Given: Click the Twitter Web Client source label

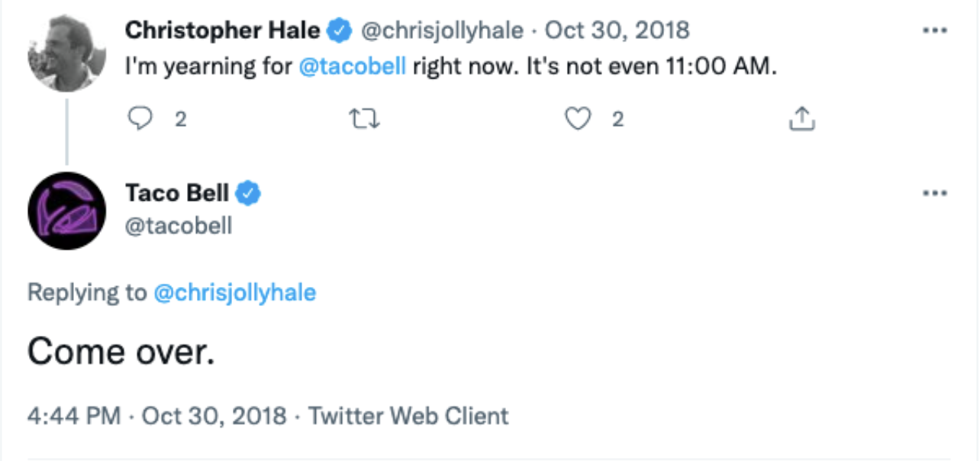Looking at the screenshot, I should pos(408,416).
